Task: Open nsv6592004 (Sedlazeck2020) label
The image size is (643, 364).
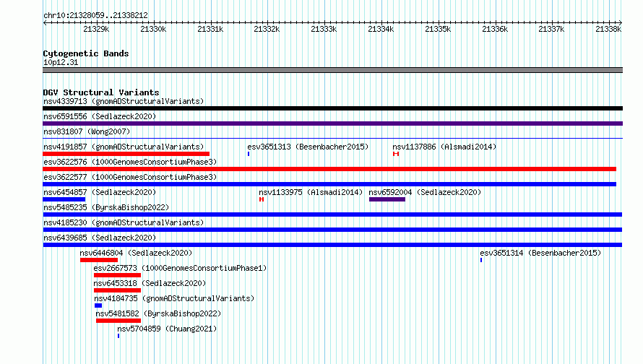Action: click(425, 192)
